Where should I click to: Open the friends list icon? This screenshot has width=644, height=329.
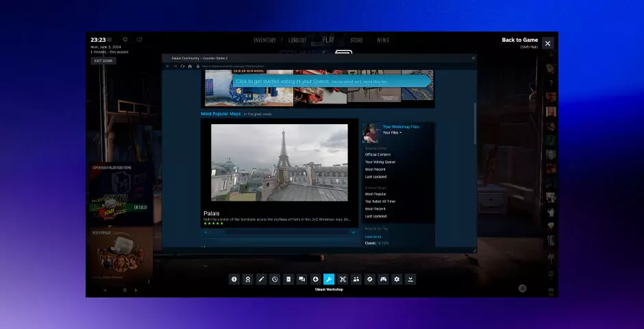tap(356, 279)
